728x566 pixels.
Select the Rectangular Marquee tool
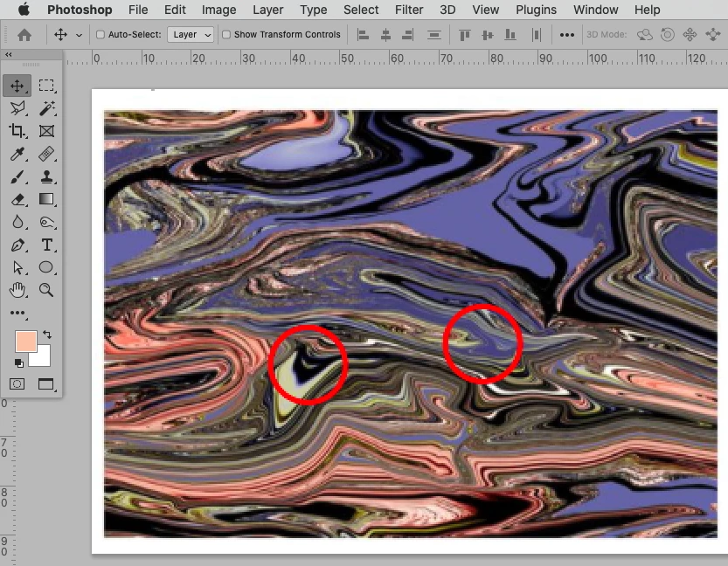coord(46,86)
